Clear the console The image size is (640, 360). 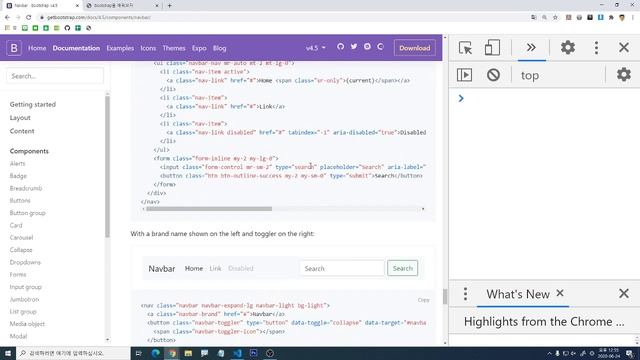pyautogui.click(x=493, y=75)
